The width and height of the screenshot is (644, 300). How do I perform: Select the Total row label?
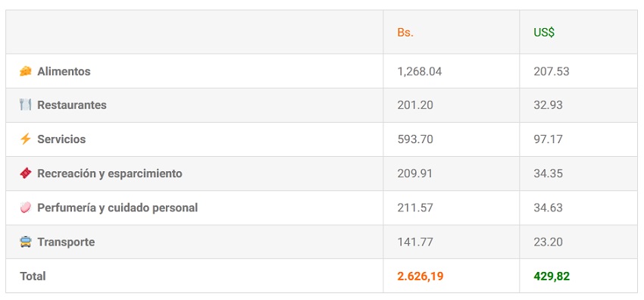tap(33, 277)
